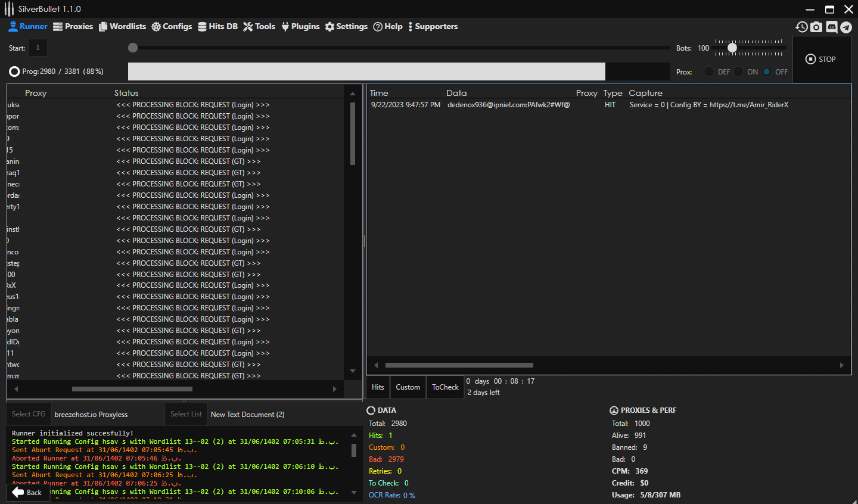Turn proxies ON
Image resolution: width=858 pixels, height=504 pixels.
point(738,71)
